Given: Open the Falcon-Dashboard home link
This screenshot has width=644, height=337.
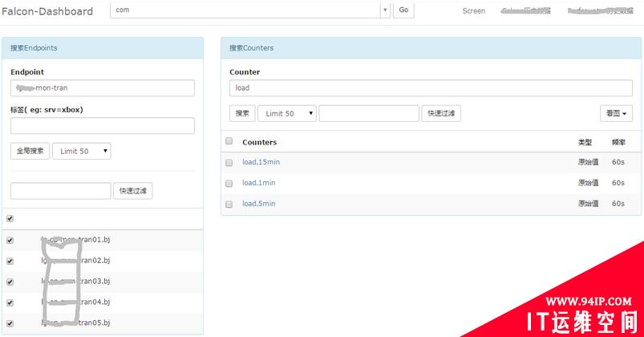Looking at the screenshot, I should (47, 11).
